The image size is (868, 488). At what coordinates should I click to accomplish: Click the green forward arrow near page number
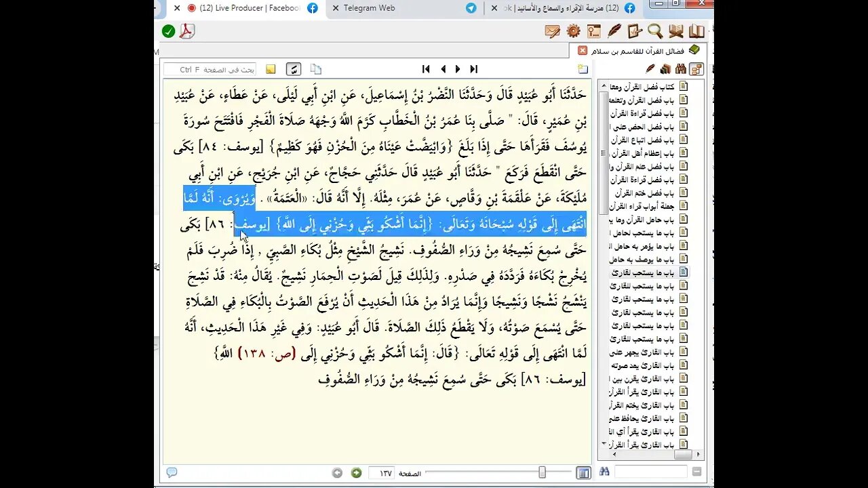356,472
